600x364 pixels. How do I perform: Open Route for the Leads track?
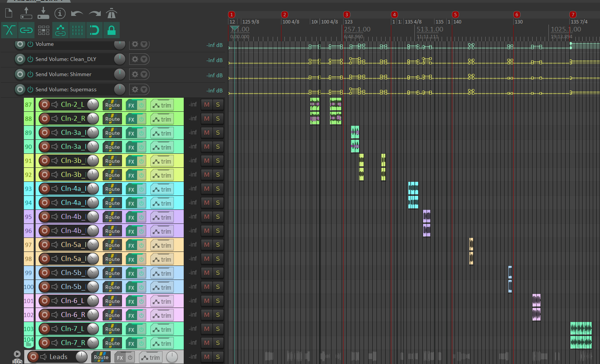click(x=101, y=357)
